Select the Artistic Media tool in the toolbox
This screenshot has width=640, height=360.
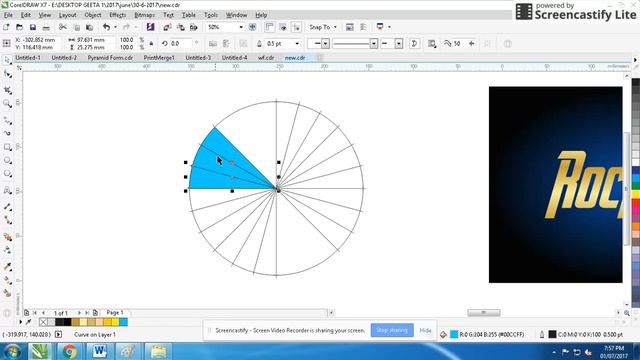click(x=7, y=133)
